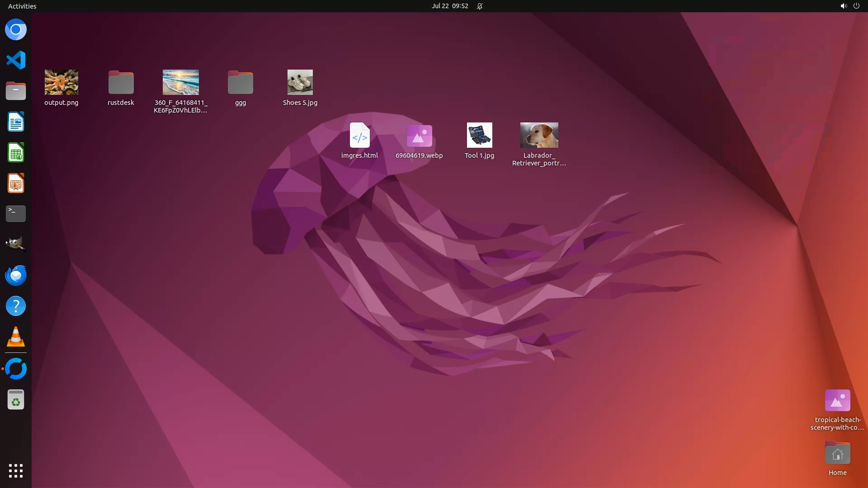Open LibreOffice Calc spreadsheet icon
The image size is (868, 488).
16,153
